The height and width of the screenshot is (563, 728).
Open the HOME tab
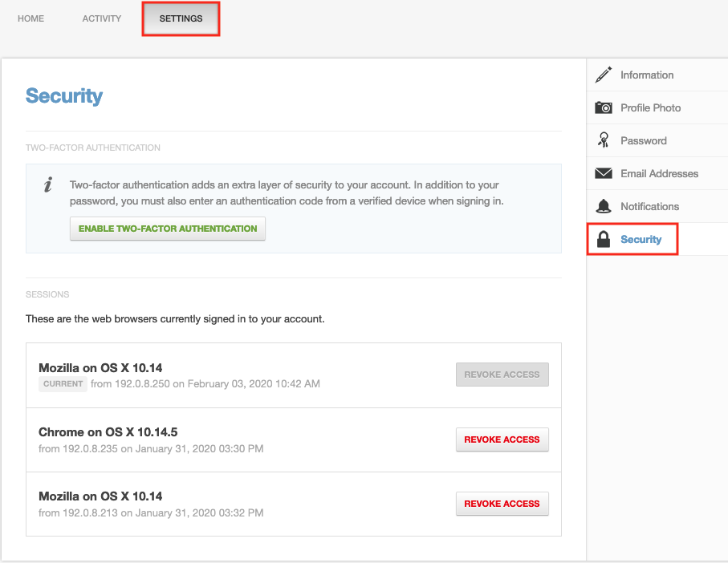31,18
